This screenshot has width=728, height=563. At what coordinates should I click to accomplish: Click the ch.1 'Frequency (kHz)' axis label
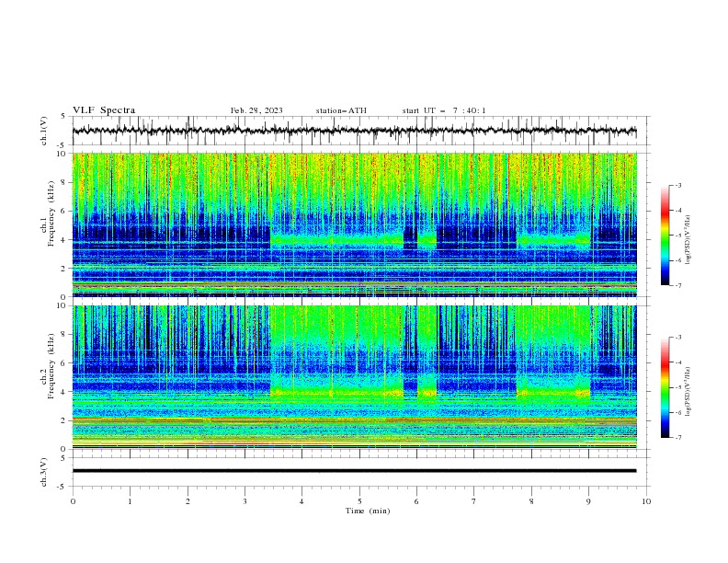pyautogui.click(x=51, y=214)
